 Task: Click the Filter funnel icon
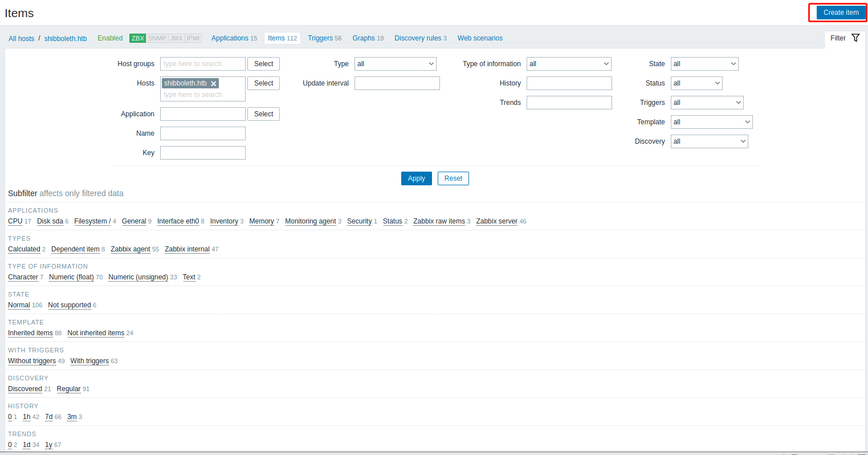855,38
